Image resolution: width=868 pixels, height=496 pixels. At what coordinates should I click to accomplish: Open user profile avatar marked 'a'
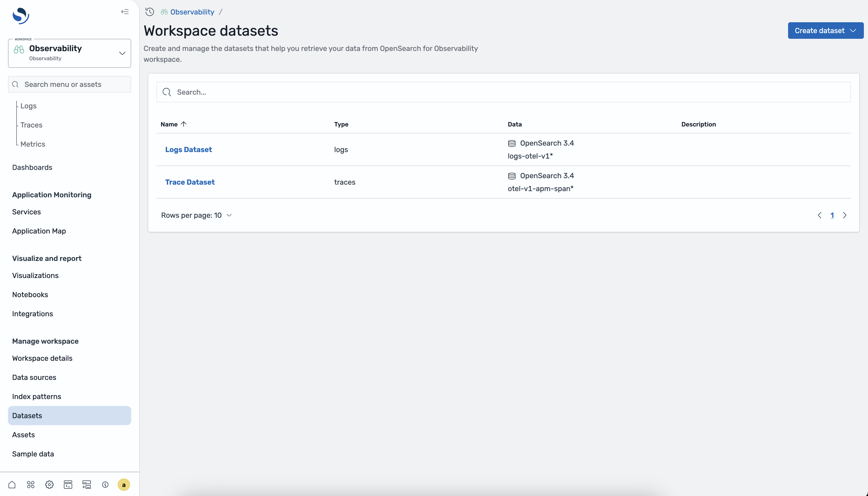pos(124,484)
